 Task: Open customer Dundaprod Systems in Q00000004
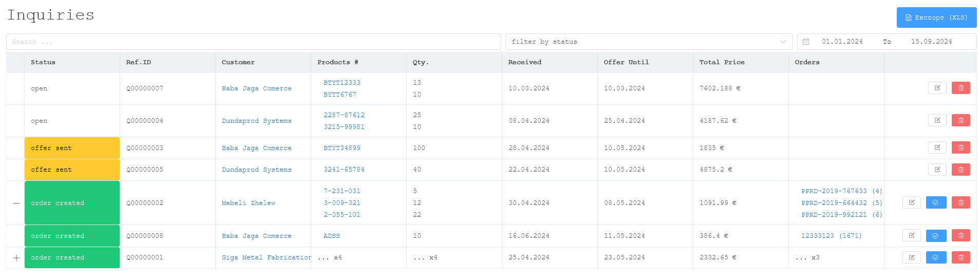coord(256,121)
